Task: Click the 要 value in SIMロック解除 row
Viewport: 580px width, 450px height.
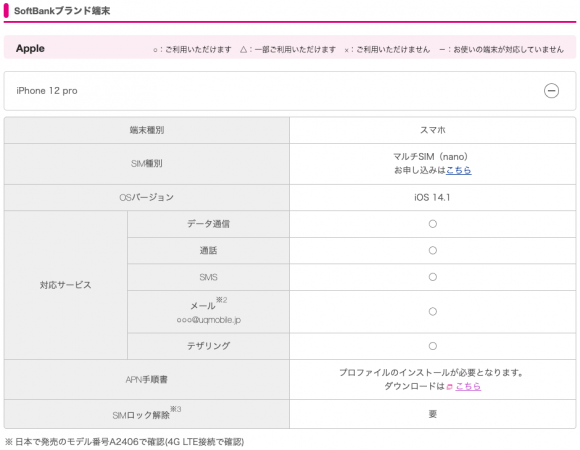Action: [432, 414]
